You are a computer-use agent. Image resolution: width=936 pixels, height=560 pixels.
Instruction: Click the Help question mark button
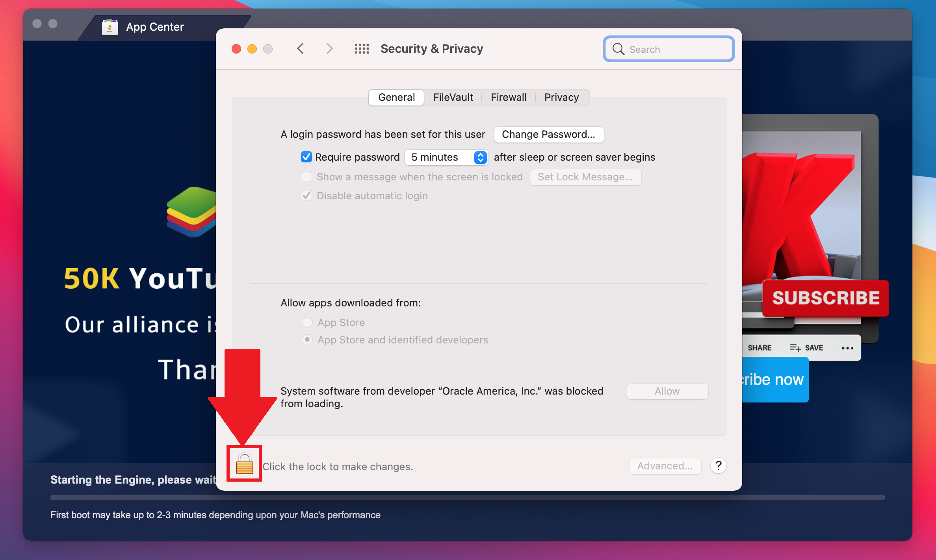pos(719,466)
